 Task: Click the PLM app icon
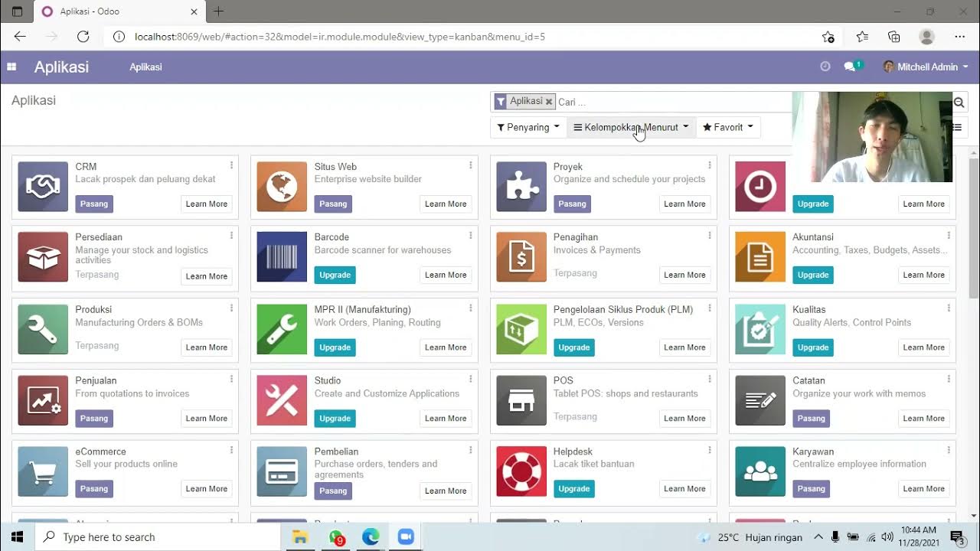[521, 329]
